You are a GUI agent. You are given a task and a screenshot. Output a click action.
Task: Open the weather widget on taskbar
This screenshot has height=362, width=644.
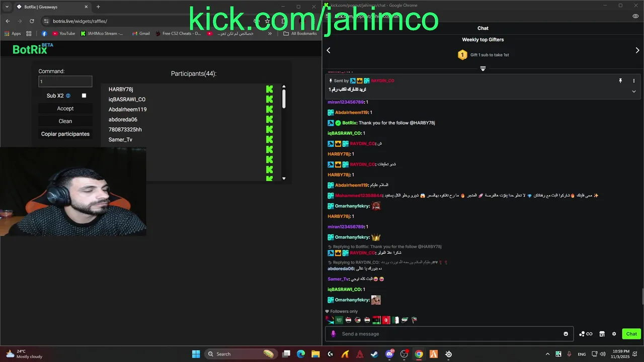[24, 354]
